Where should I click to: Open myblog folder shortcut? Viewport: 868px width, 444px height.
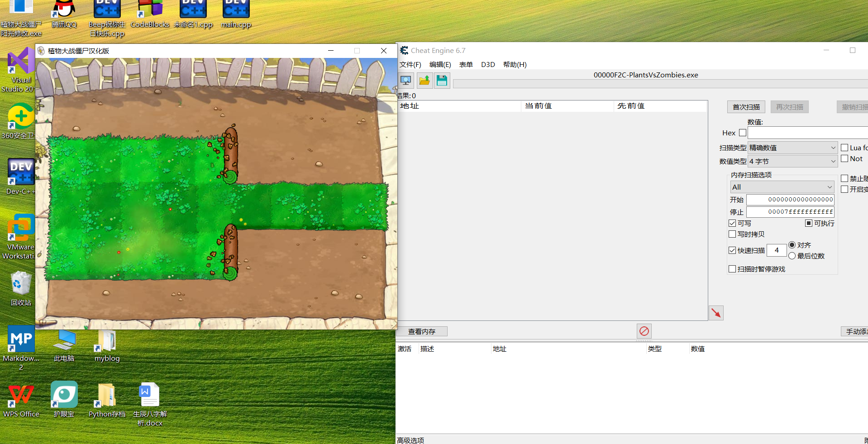[107, 346]
